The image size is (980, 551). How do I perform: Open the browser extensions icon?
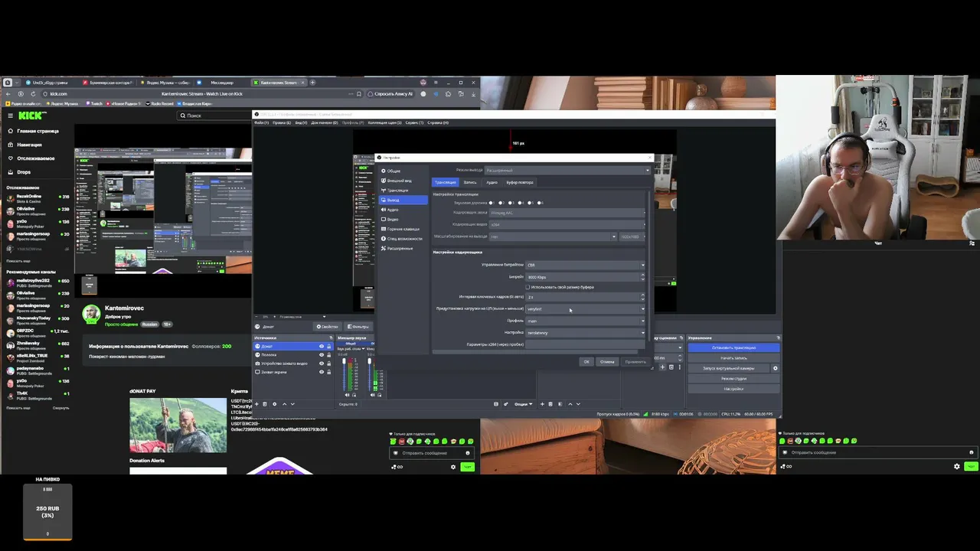[x=448, y=94]
